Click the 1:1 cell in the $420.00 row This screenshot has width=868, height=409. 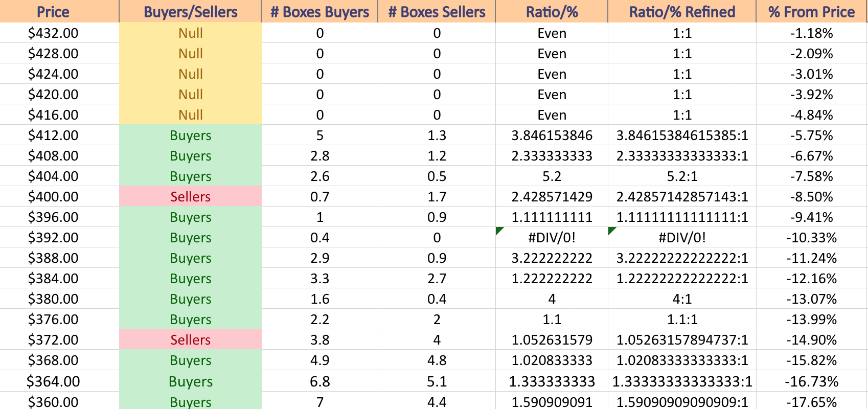(682, 95)
